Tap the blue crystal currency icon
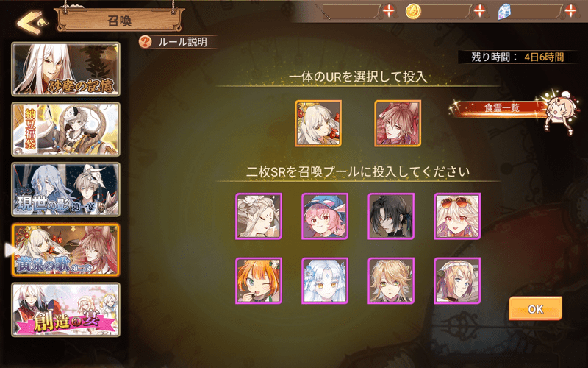Screen dimensions: 588x368 (x=504, y=12)
